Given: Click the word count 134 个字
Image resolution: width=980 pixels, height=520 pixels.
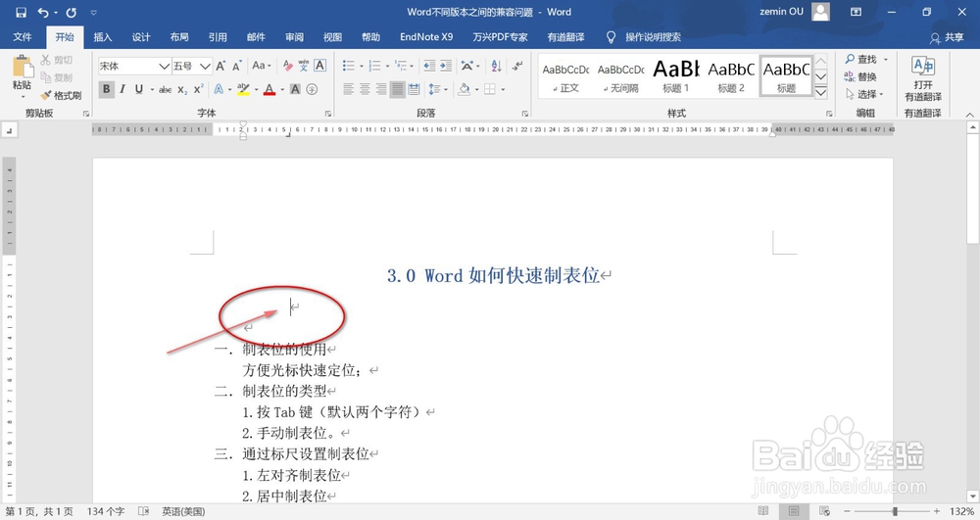Looking at the screenshot, I should point(106,511).
